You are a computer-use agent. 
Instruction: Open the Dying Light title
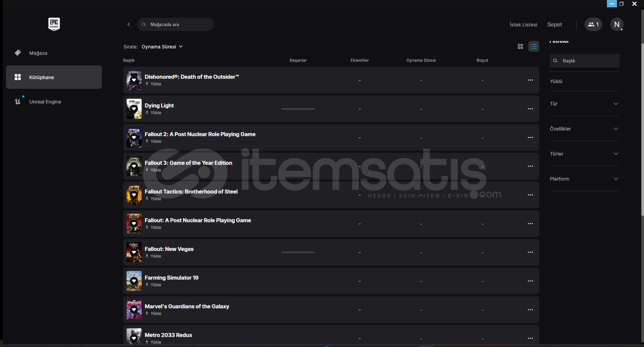tap(159, 106)
